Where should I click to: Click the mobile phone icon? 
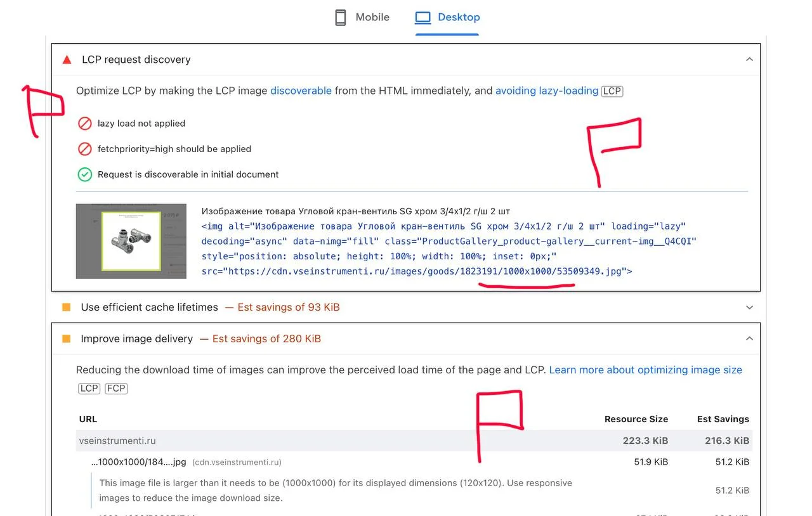point(341,18)
